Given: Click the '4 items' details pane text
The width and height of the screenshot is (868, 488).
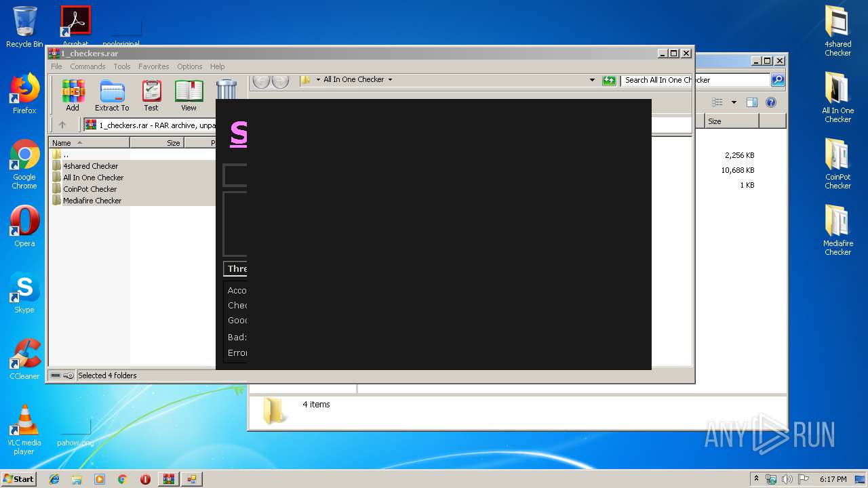Looking at the screenshot, I should click(x=316, y=405).
